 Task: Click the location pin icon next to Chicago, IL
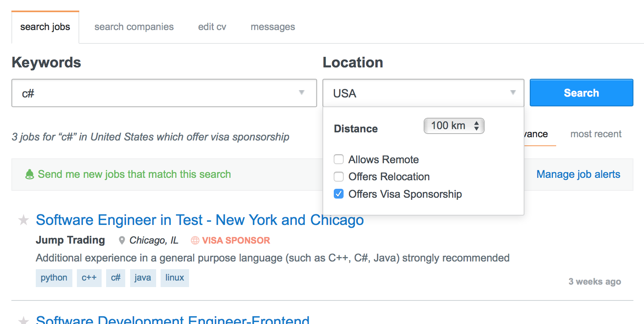tap(122, 240)
